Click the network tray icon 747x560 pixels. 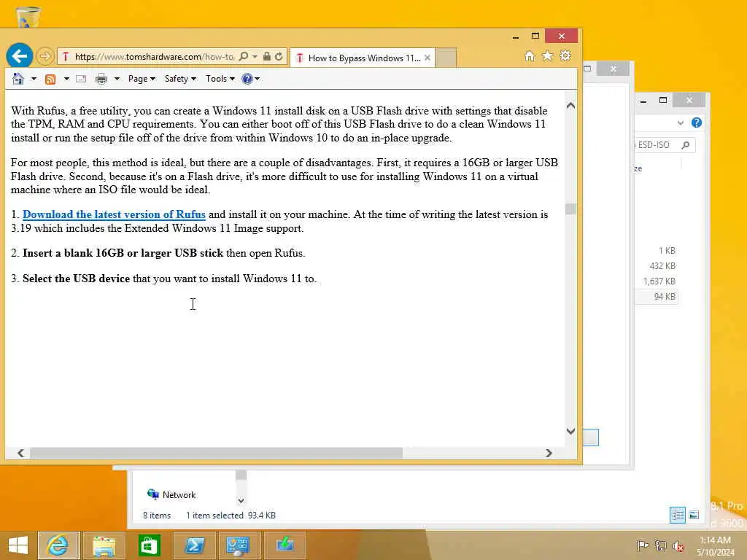(660, 545)
